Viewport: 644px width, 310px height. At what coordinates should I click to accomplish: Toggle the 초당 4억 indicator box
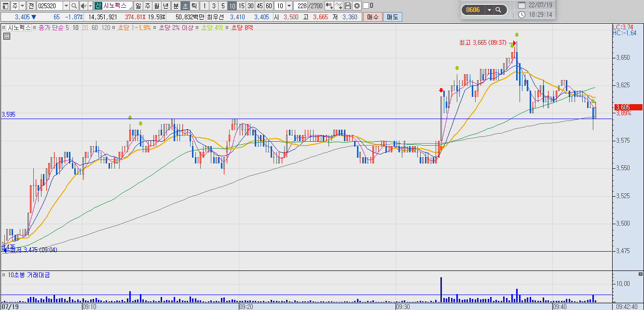[197, 27]
